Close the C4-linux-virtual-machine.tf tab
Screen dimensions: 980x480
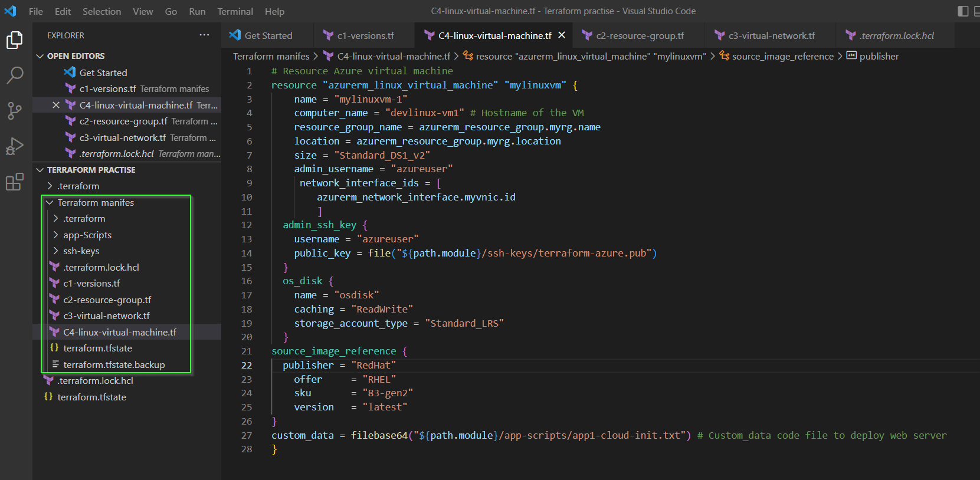pyautogui.click(x=562, y=35)
